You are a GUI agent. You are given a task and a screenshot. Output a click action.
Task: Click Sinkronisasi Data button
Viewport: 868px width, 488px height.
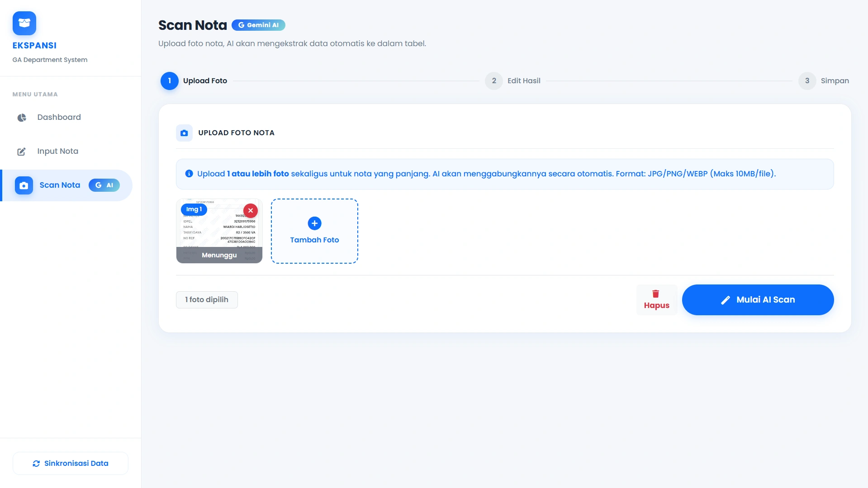click(x=71, y=463)
